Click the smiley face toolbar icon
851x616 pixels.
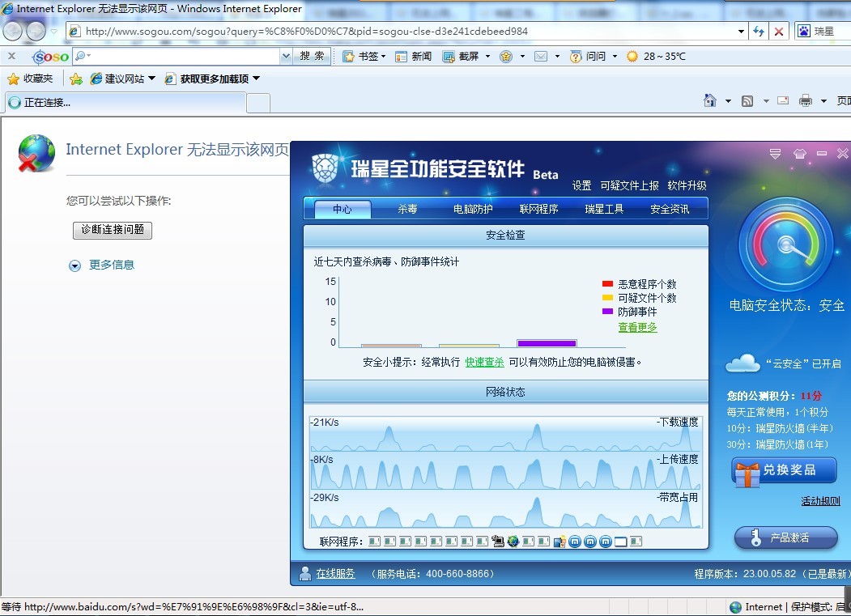click(x=506, y=57)
